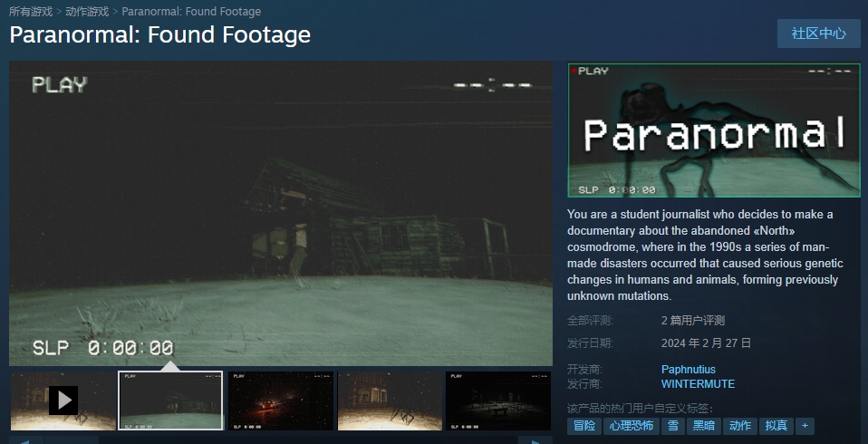
Task: Select the 动作 tag
Action: pos(740,426)
